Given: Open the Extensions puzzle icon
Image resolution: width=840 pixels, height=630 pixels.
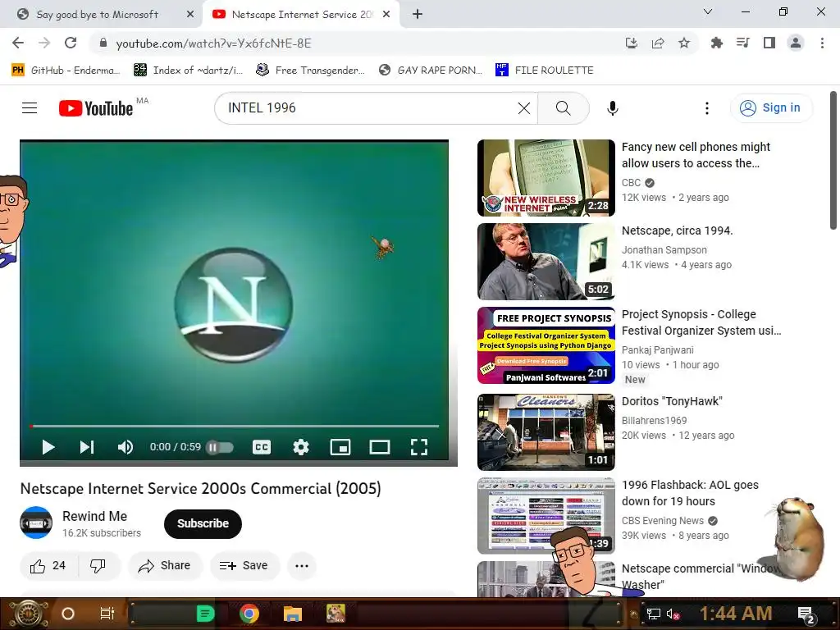Looking at the screenshot, I should pyautogui.click(x=716, y=43).
